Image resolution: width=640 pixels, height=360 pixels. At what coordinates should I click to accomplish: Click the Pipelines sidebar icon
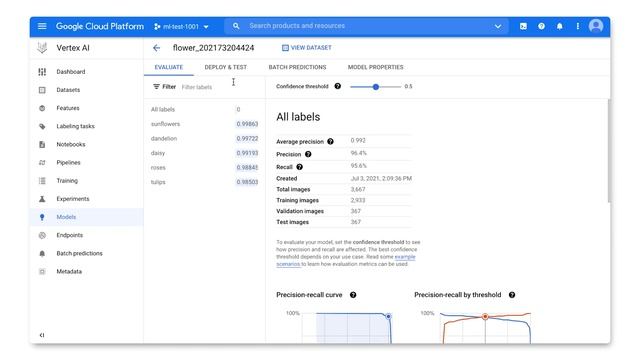(x=42, y=162)
